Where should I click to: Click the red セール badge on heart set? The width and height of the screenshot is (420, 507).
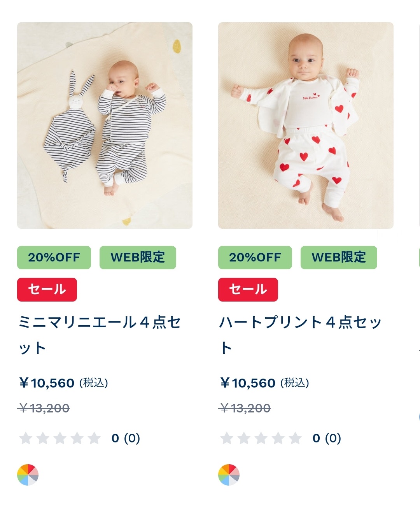point(248,289)
